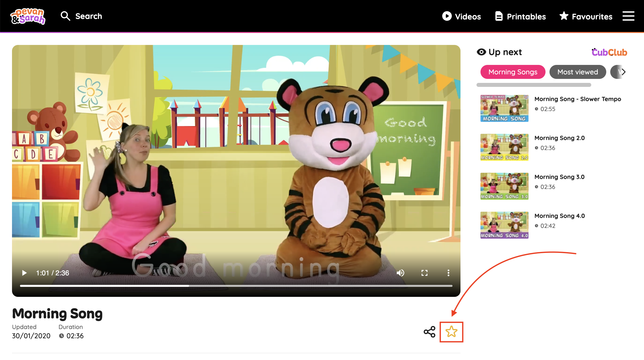The height and width of the screenshot is (360, 644).
Task: Open Morning Song 2.0 thumbnail
Action: (x=504, y=147)
